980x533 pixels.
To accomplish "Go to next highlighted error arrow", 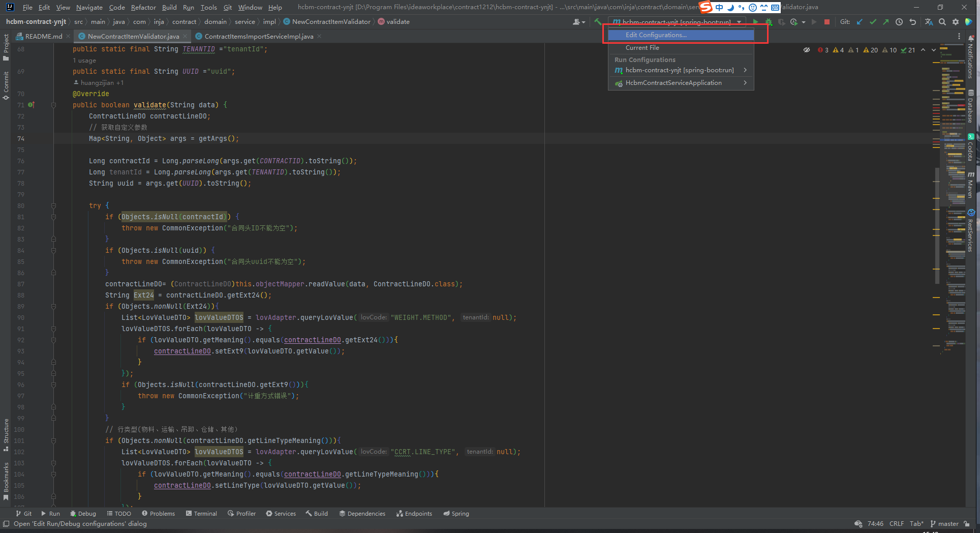I will pos(934,50).
